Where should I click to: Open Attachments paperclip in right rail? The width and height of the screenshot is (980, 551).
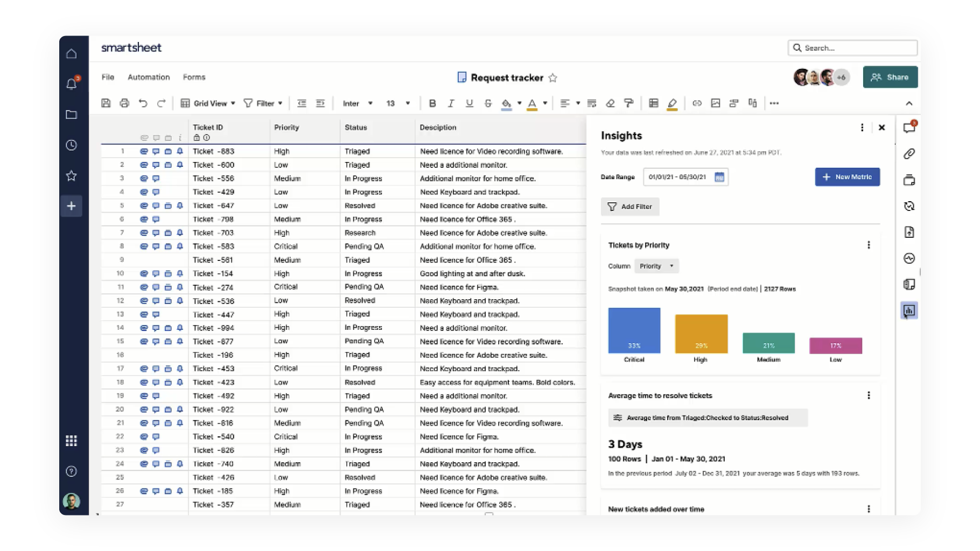909,154
